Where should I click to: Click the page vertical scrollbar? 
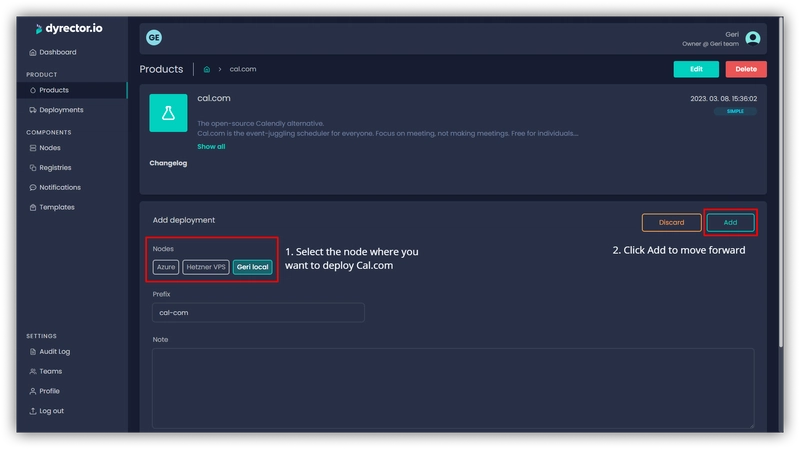[780, 184]
